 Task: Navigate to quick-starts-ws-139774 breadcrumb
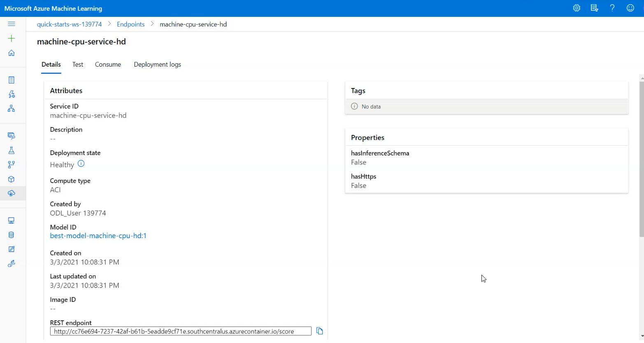click(x=69, y=24)
